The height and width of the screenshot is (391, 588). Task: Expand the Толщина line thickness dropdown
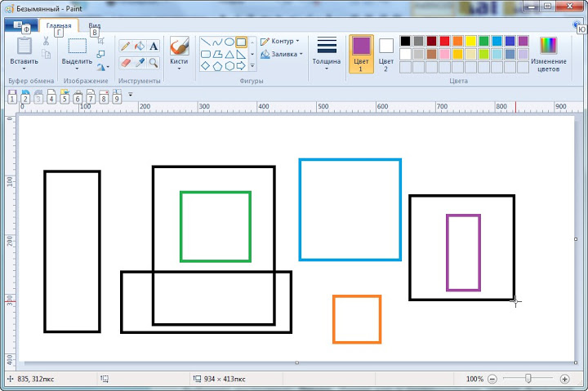(x=327, y=54)
